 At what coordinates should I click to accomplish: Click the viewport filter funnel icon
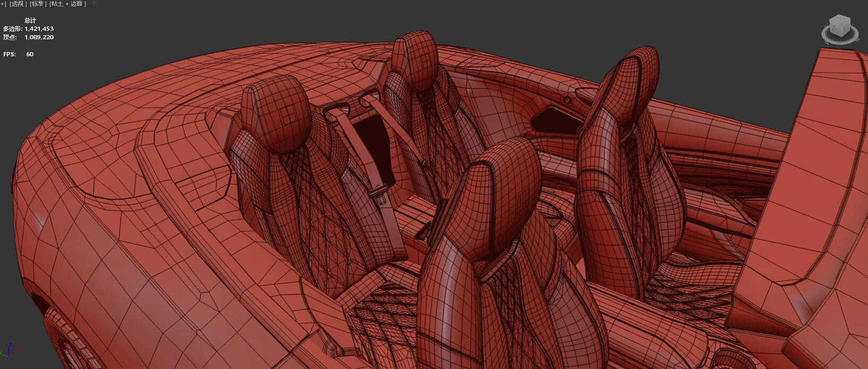(94, 4)
